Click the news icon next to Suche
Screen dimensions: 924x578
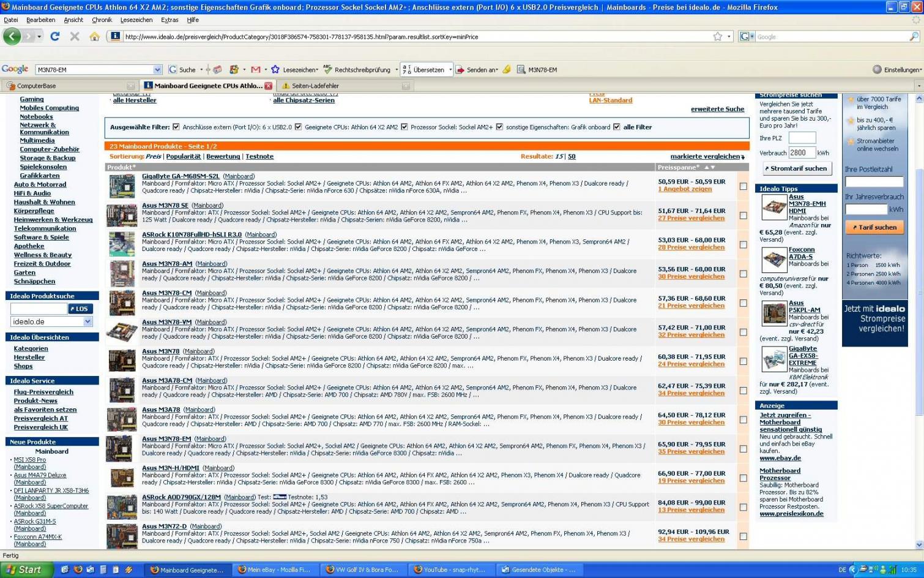pyautogui.click(x=217, y=70)
